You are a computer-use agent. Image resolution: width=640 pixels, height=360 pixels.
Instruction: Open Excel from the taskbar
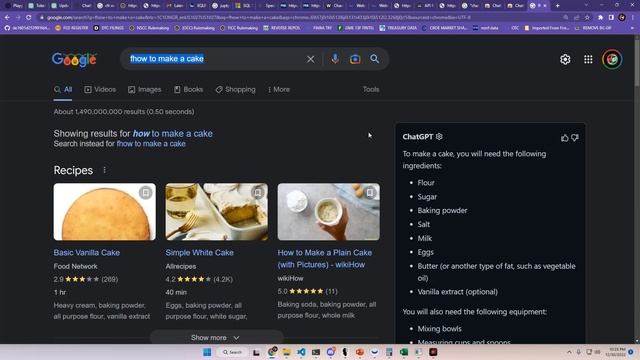(404, 352)
